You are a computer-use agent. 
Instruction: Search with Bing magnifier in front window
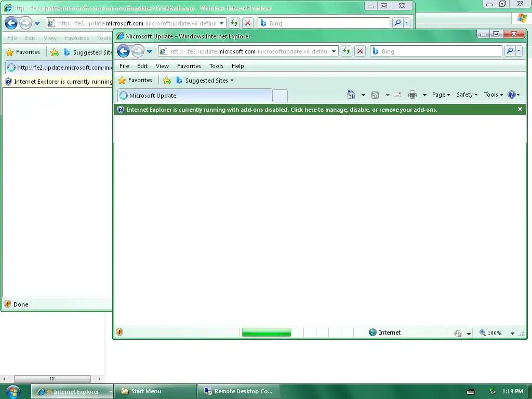(510, 51)
